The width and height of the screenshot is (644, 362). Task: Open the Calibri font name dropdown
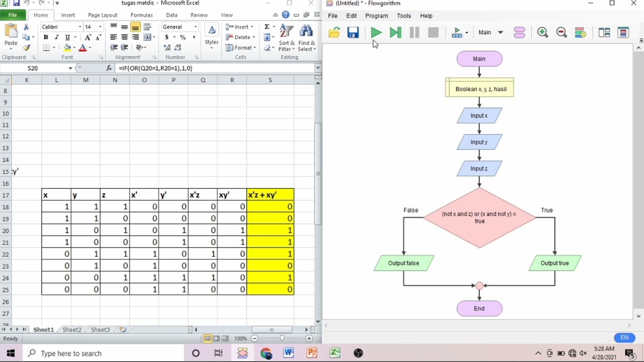click(x=79, y=27)
